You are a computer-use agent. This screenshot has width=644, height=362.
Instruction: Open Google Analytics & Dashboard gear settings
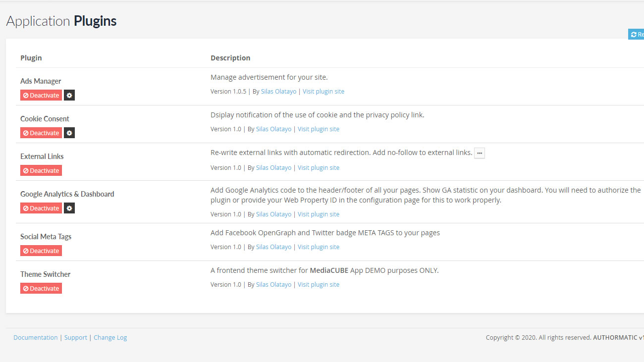click(69, 208)
